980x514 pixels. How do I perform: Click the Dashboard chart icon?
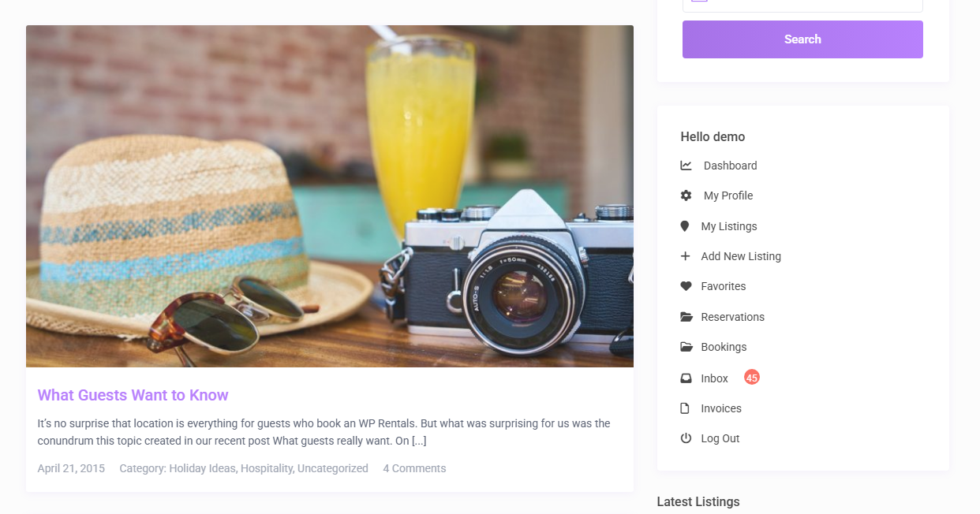[x=686, y=166]
